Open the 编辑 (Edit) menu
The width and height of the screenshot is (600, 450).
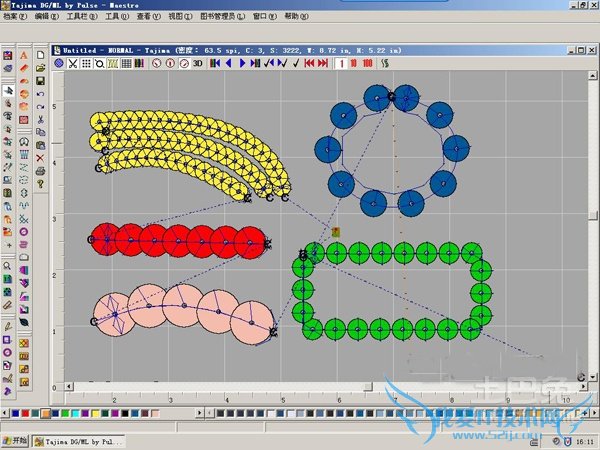point(47,16)
